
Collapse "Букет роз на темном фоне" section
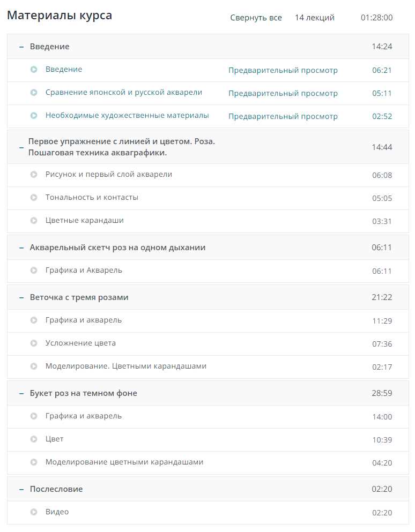pos(21,394)
